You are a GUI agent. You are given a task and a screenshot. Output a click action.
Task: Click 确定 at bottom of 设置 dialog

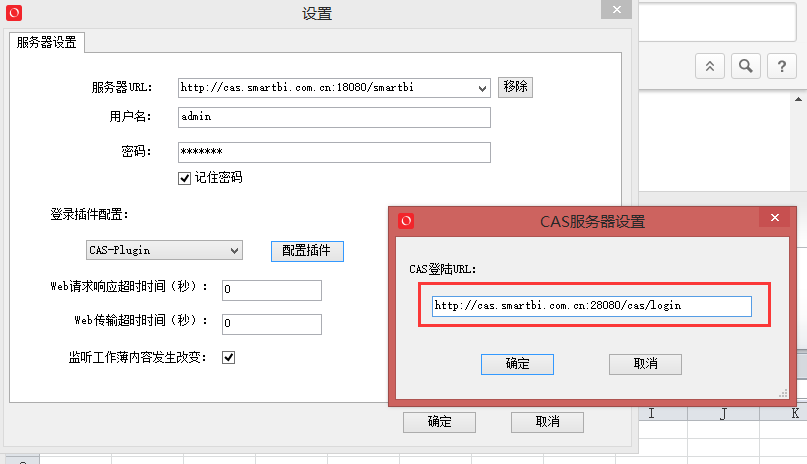440,422
